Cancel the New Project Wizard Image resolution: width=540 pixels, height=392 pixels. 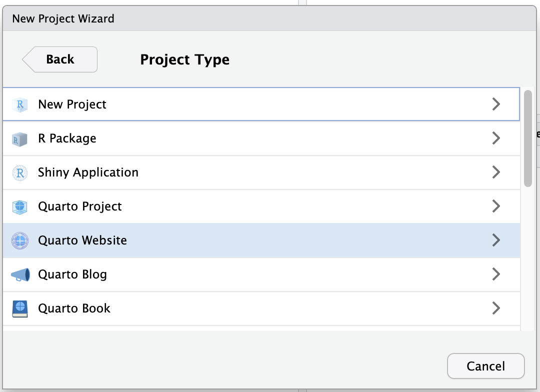485,366
